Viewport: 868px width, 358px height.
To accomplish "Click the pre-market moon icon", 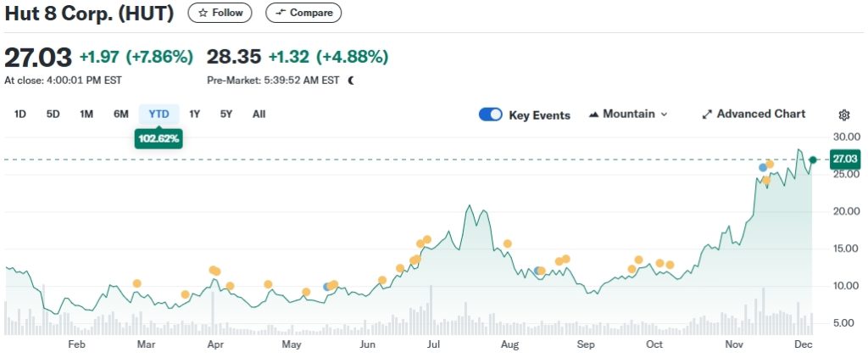I will (x=351, y=81).
